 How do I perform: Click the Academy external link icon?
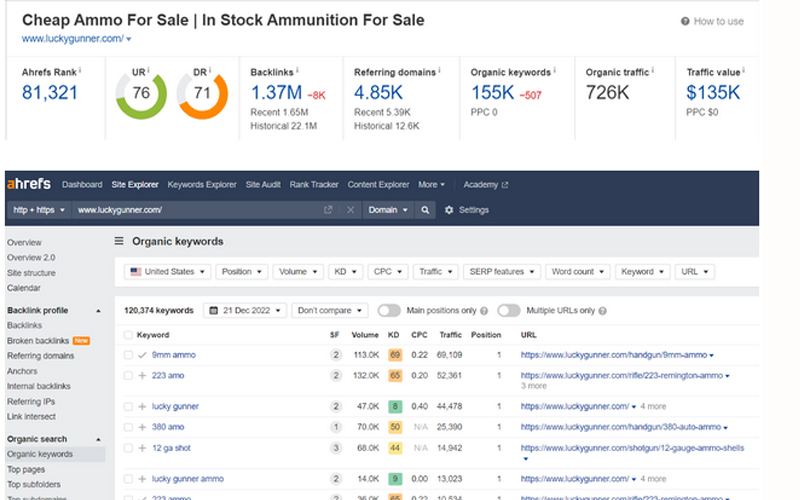click(505, 185)
